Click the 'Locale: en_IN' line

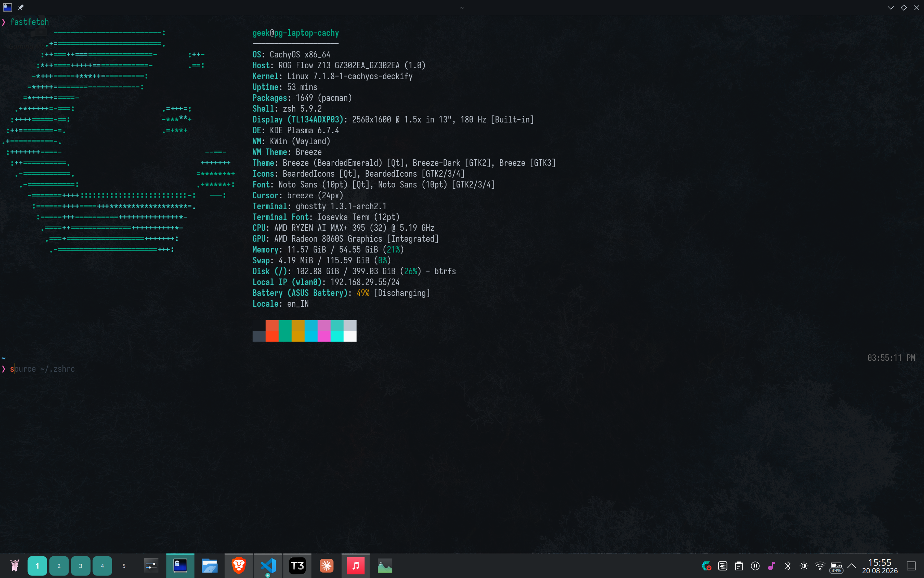tap(281, 304)
